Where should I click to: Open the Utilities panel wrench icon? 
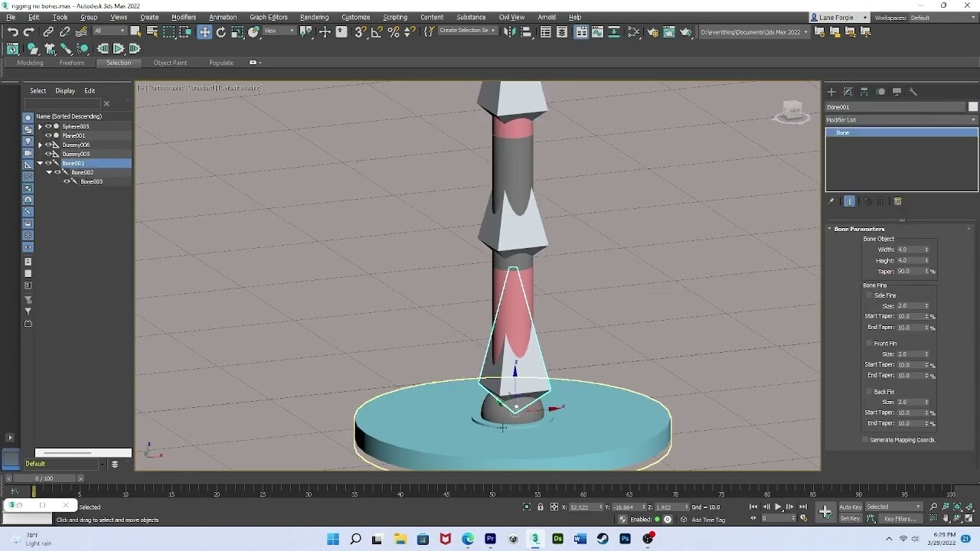tap(913, 91)
